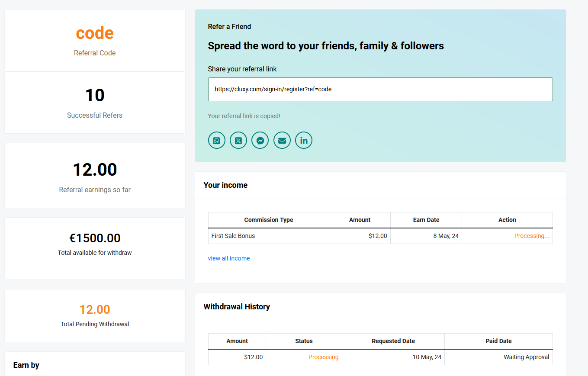Screen dimensions: 588x376
Task: Click Processing action for First Sale Bonus
Action: pyautogui.click(x=531, y=236)
